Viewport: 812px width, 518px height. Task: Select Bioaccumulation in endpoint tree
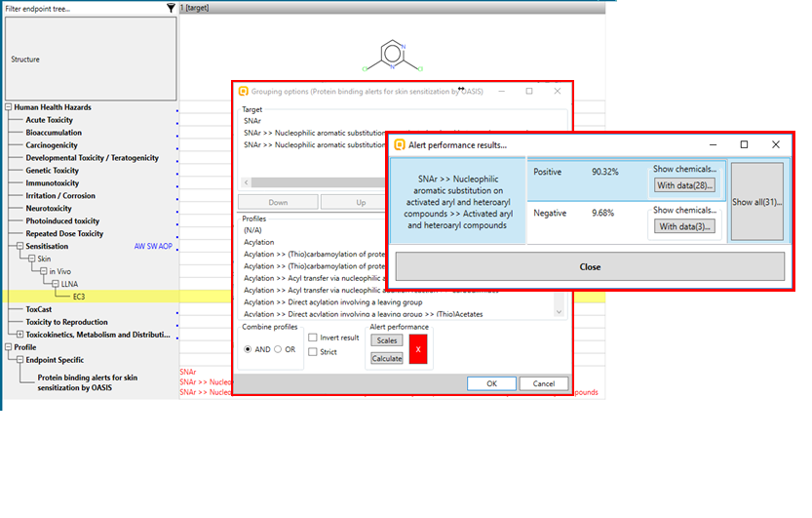click(x=54, y=133)
